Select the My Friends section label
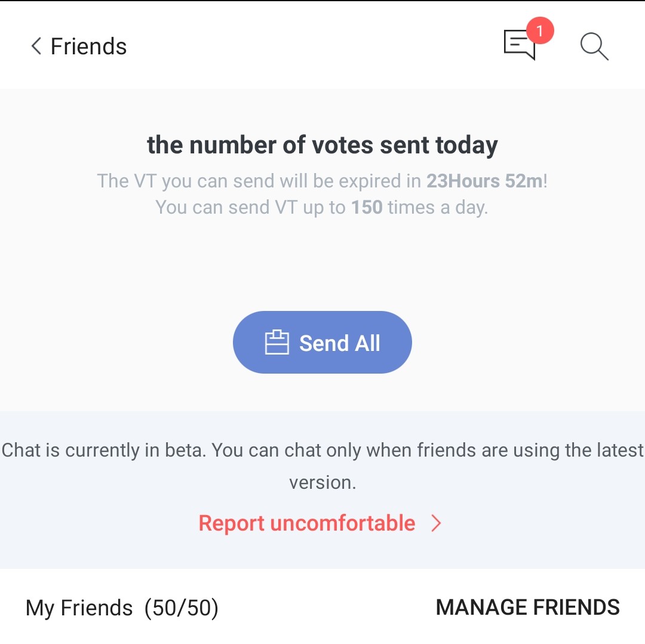645x644 pixels. 79,608
